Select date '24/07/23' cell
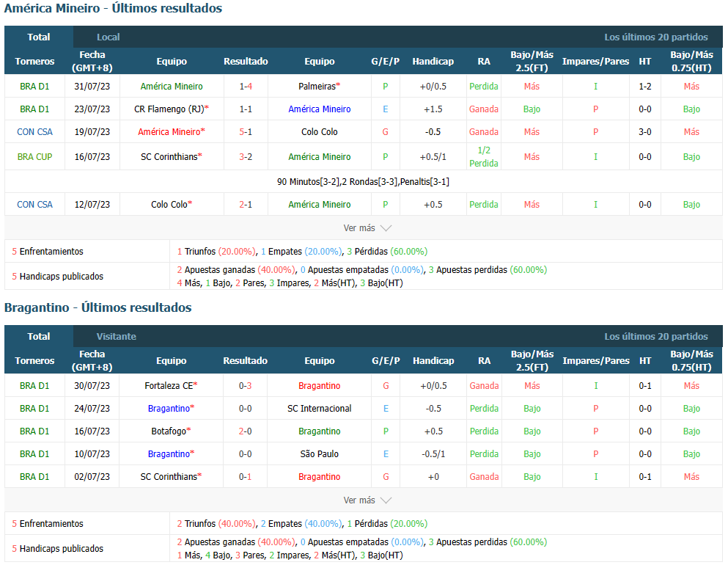 point(92,408)
